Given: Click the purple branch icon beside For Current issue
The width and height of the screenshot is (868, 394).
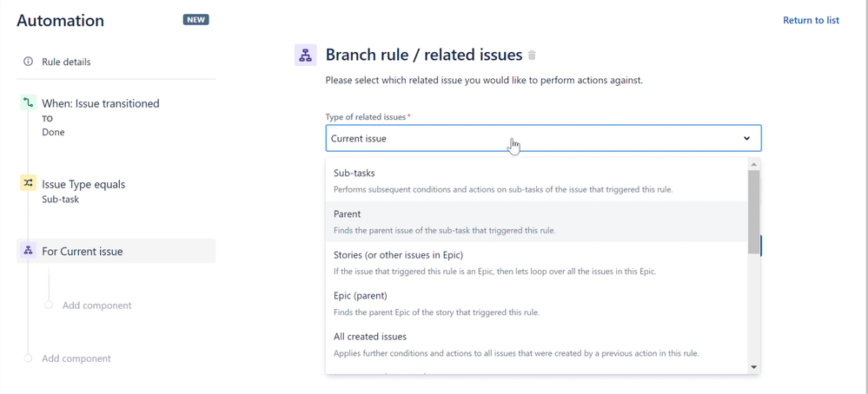Looking at the screenshot, I should pyautogui.click(x=28, y=250).
